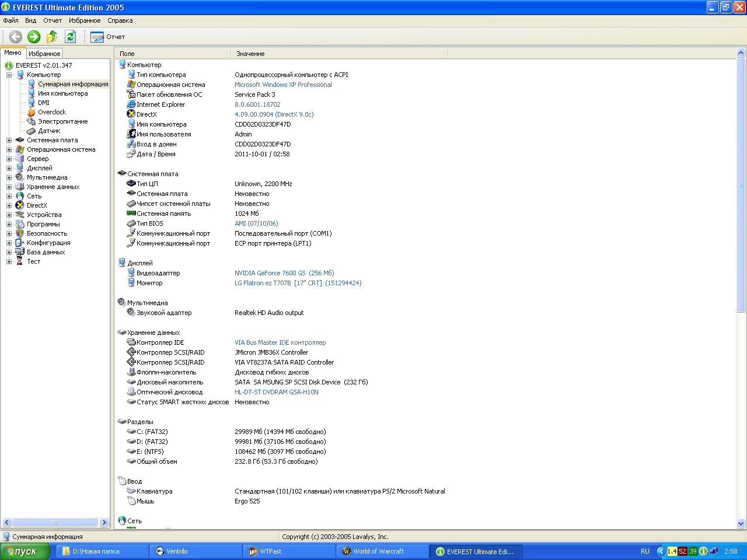Viewport: 747px width, 560px height.
Task: Click the Сеть globe icon in the tree
Action: click(x=20, y=196)
